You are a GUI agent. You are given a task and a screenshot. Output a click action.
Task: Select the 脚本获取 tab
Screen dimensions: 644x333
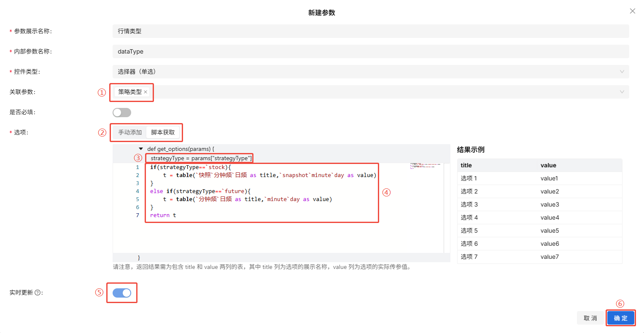[163, 132]
